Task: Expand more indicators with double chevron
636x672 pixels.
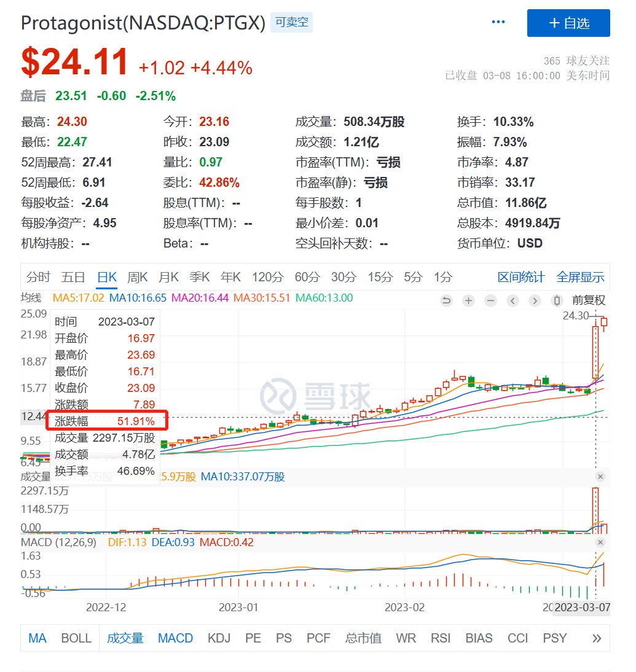Action: point(597,639)
